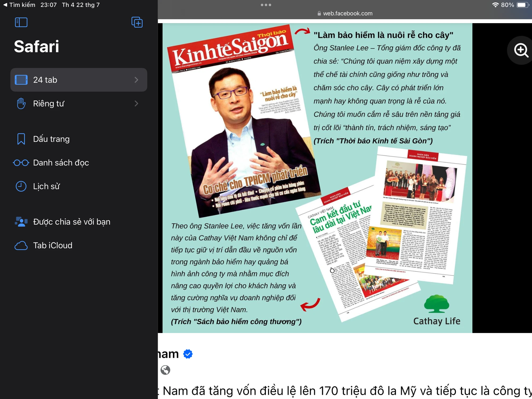Hide the Safari sidebar panel icon
Image resolution: width=532 pixels, height=399 pixels.
point(21,22)
